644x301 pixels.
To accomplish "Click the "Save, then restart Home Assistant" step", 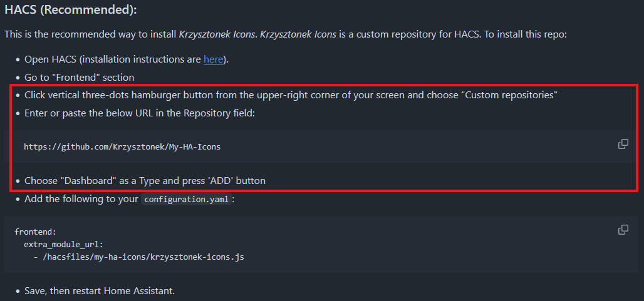I will pos(100,291).
